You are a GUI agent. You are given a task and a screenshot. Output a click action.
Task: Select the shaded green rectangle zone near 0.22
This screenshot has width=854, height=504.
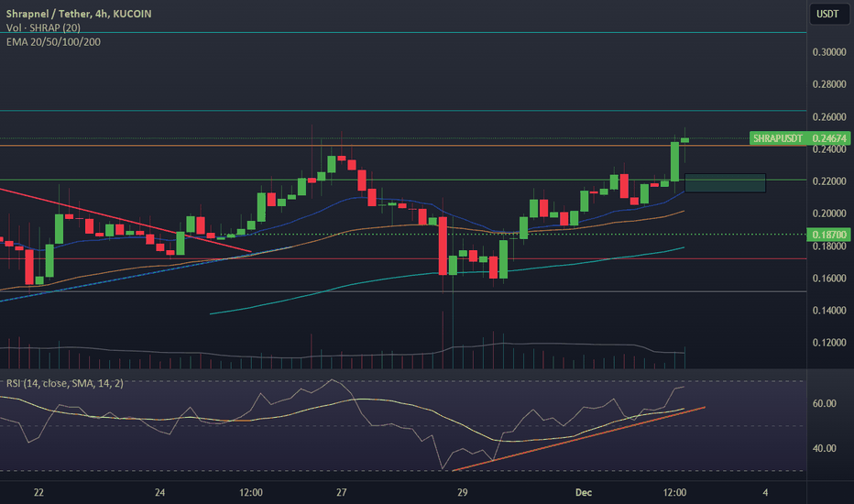point(725,183)
